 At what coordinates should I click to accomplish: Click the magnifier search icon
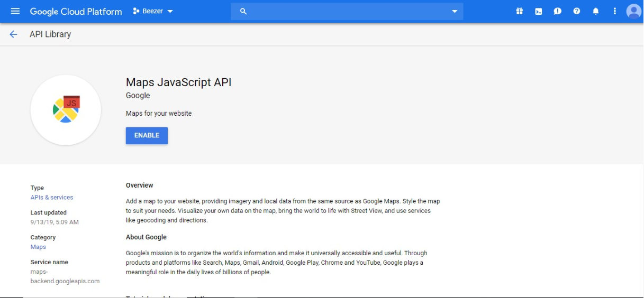(243, 11)
